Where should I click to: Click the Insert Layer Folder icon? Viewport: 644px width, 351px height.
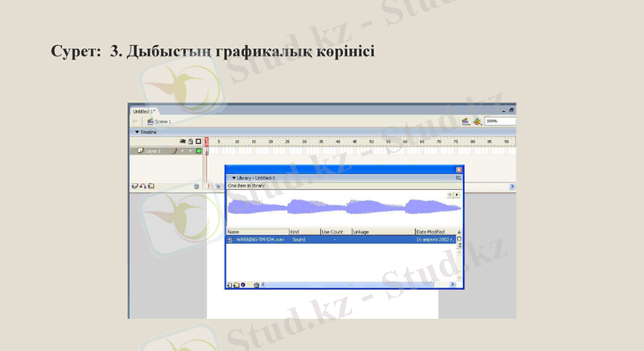coord(151,186)
